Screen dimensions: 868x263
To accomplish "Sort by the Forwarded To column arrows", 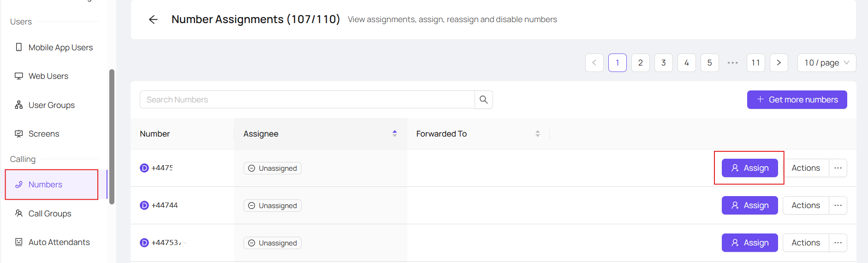I will pos(538,133).
